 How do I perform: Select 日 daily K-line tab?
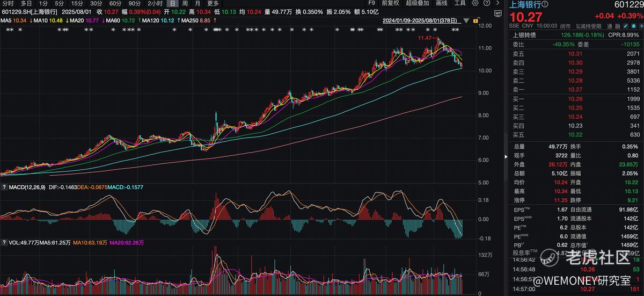[172, 3]
